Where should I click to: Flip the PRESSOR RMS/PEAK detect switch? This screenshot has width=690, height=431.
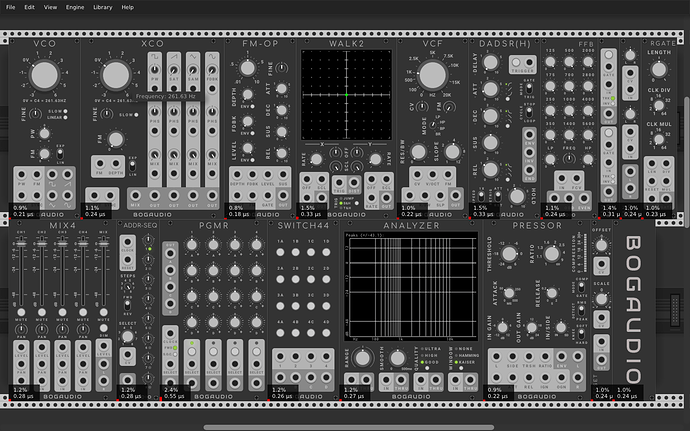[x=581, y=311]
